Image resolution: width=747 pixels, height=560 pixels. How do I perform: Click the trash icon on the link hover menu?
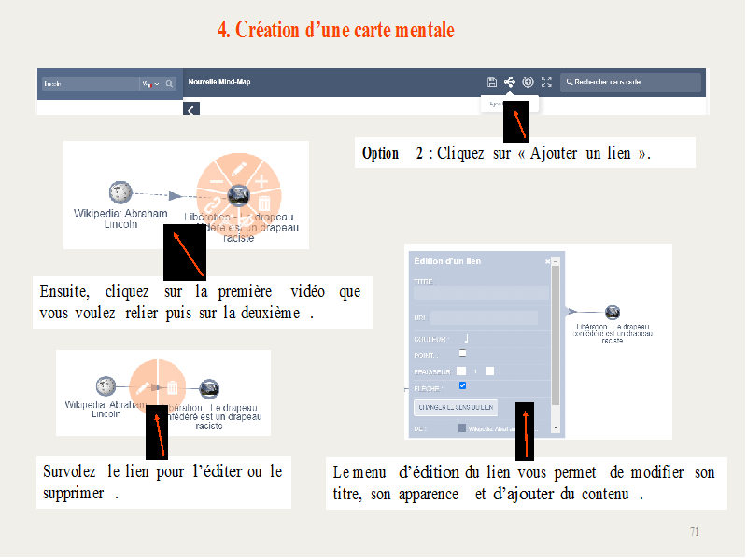(x=173, y=386)
